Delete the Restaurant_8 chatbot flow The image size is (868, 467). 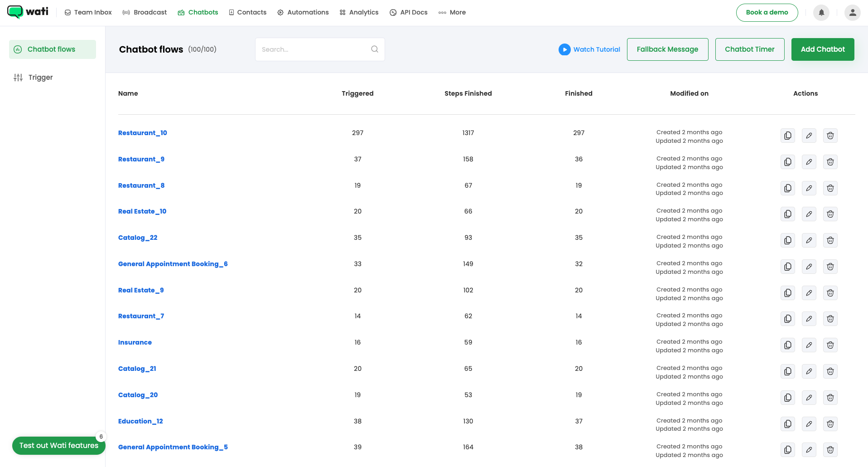coord(830,188)
